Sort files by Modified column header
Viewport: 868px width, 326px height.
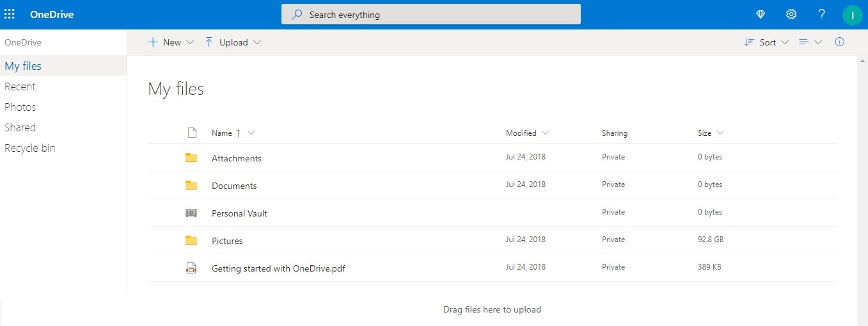click(521, 133)
